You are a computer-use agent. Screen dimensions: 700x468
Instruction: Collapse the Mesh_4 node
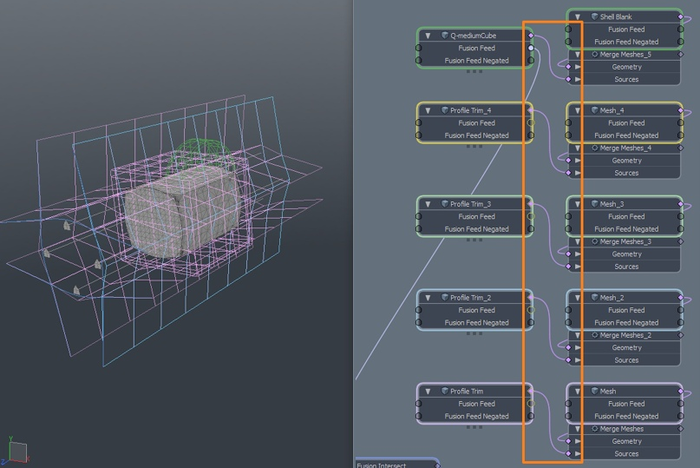click(576, 110)
